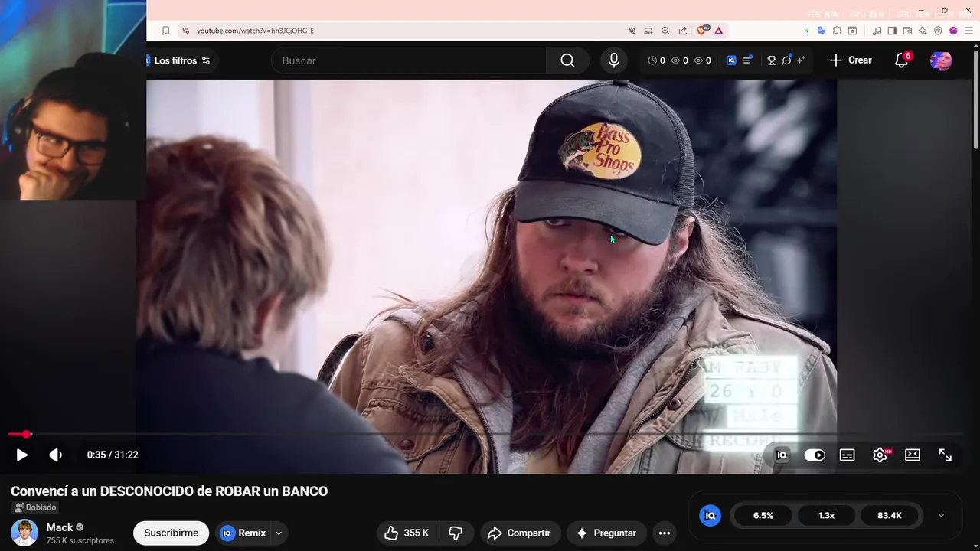Expand the vidIQ stats panel chevron
Image resolution: width=980 pixels, height=551 pixels.
point(941,515)
